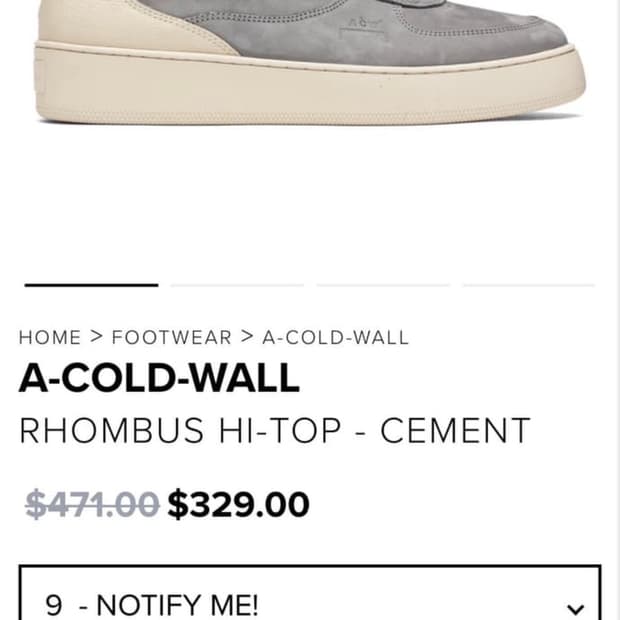Select the first active carousel indicator bar
The width and height of the screenshot is (620, 620).
coord(91,285)
